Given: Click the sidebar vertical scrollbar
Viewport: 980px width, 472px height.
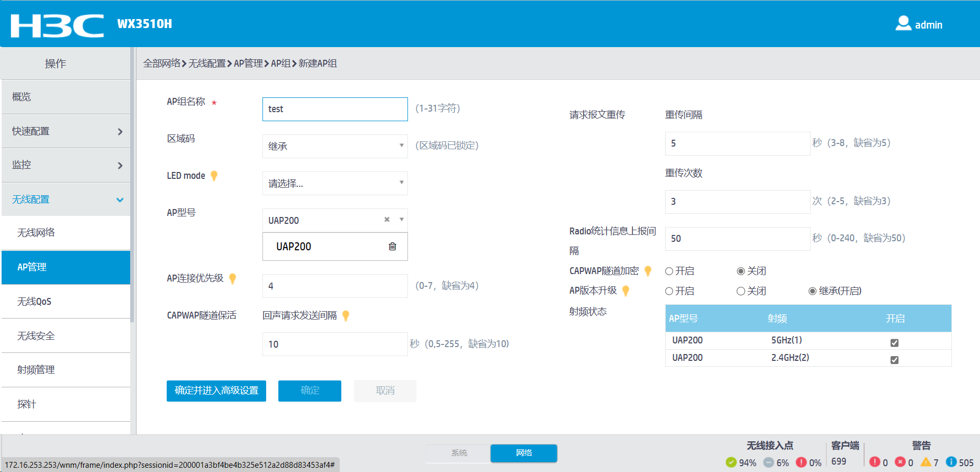Looking at the screenshot, I should 132,185.
